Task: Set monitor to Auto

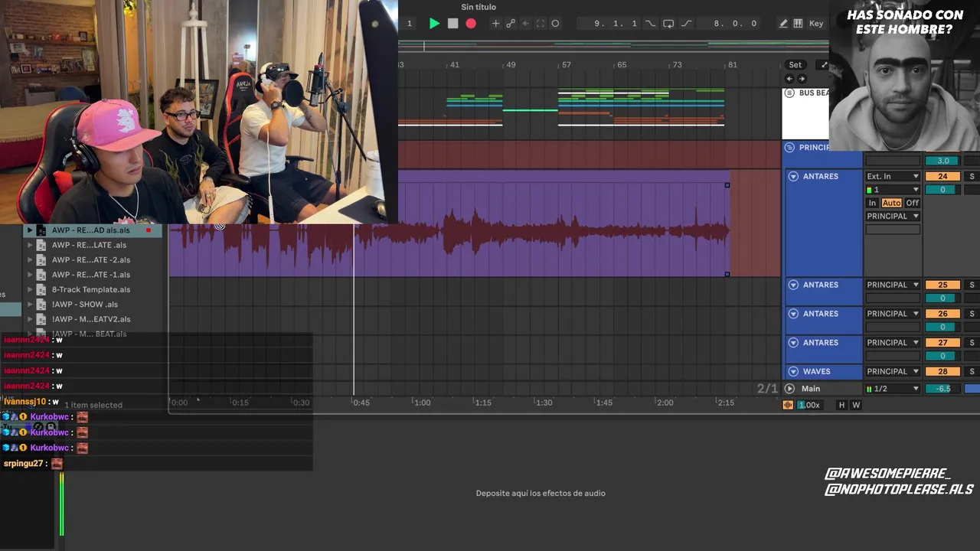Action: (x=891, y=203)
